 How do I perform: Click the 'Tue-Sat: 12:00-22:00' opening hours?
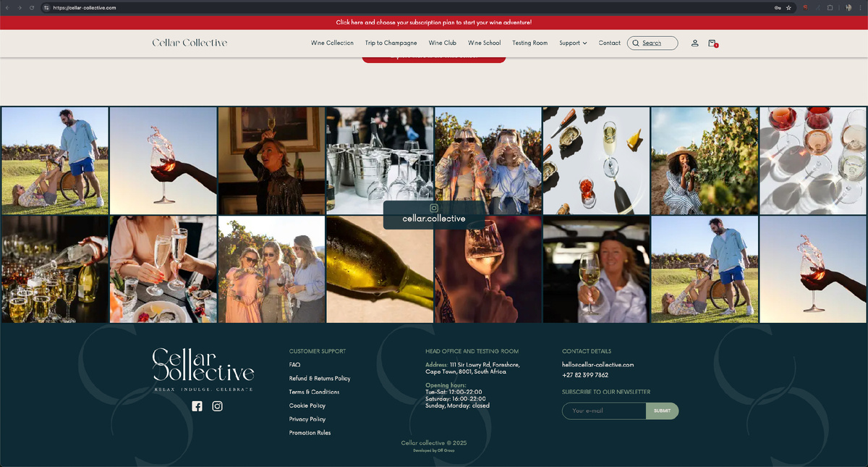(454, 392)
